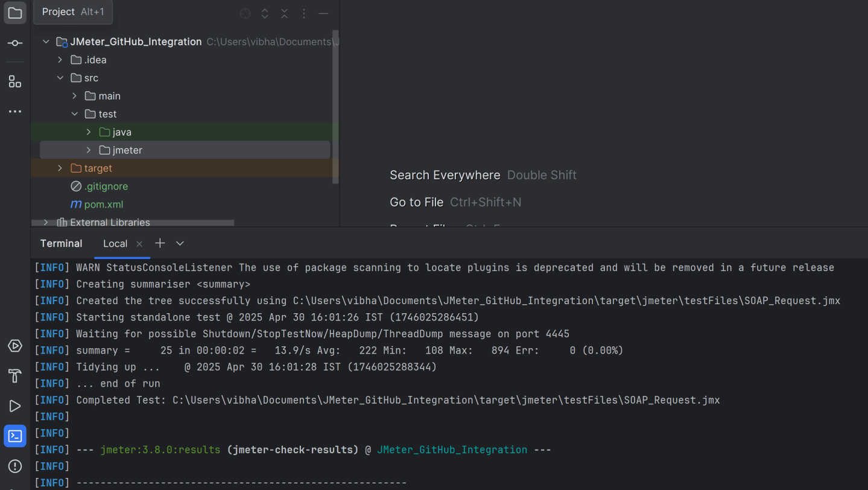Screen dimensions: 868x490
Task: Expand External Libraries node
Action: click(x=46, y=223)
